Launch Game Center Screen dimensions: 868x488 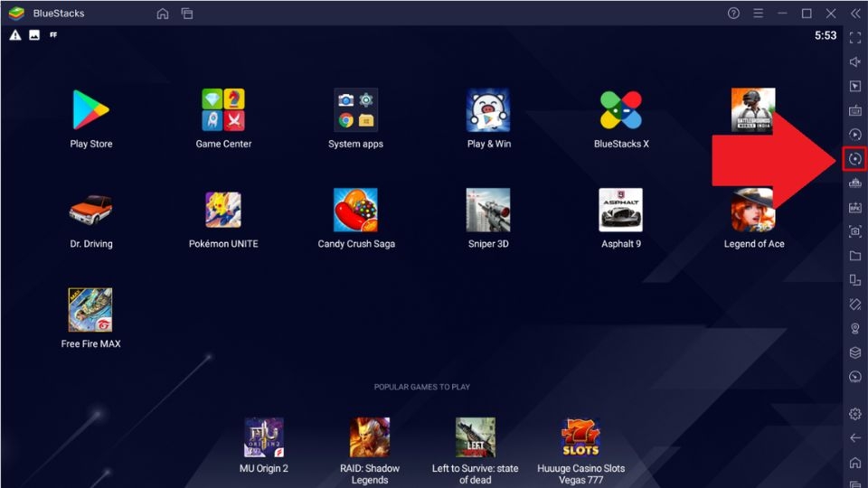[x=223, y=110]
